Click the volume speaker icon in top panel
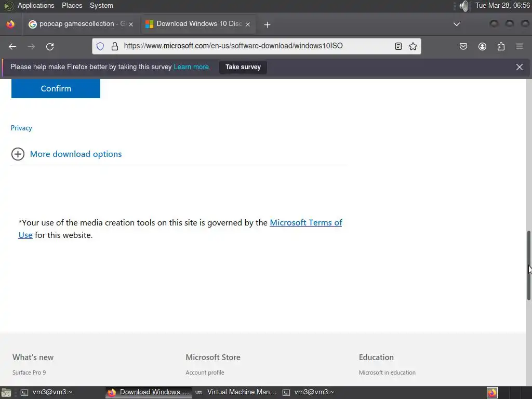 pyautogui.click(x=464, y=6)
